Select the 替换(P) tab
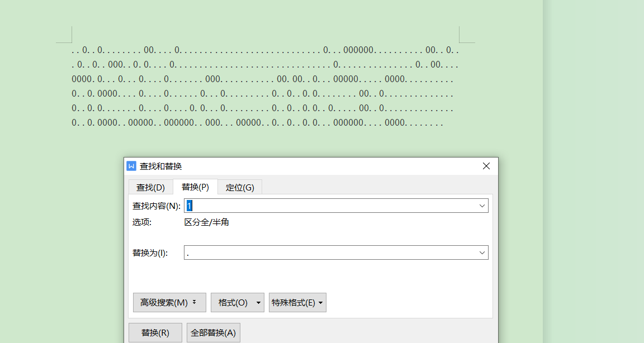 195,187
